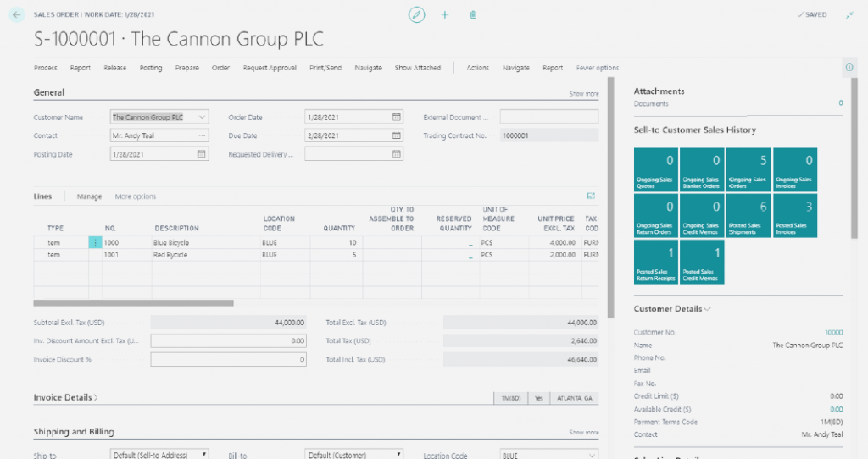
Task: Open the Posting menu
Action: pos(151,68)
